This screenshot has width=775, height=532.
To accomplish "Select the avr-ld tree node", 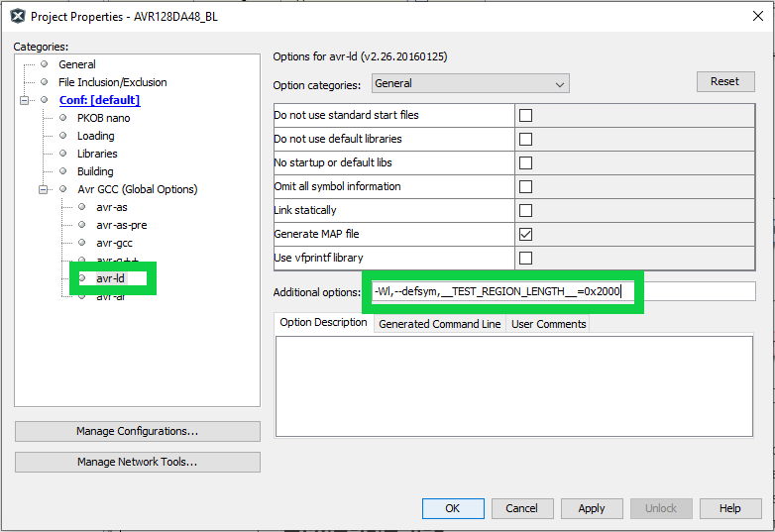I will (110, 278).
